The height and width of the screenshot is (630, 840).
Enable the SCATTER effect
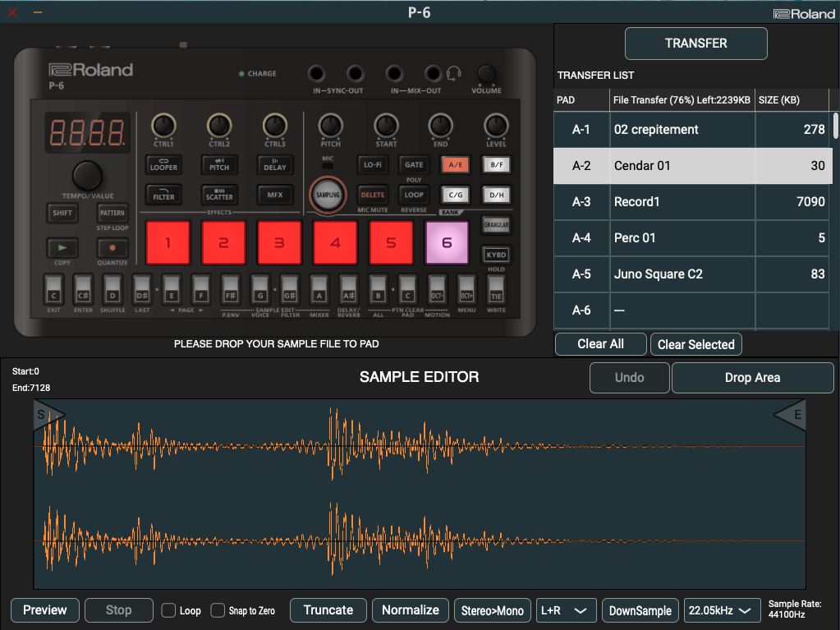(x=218, y=195)
